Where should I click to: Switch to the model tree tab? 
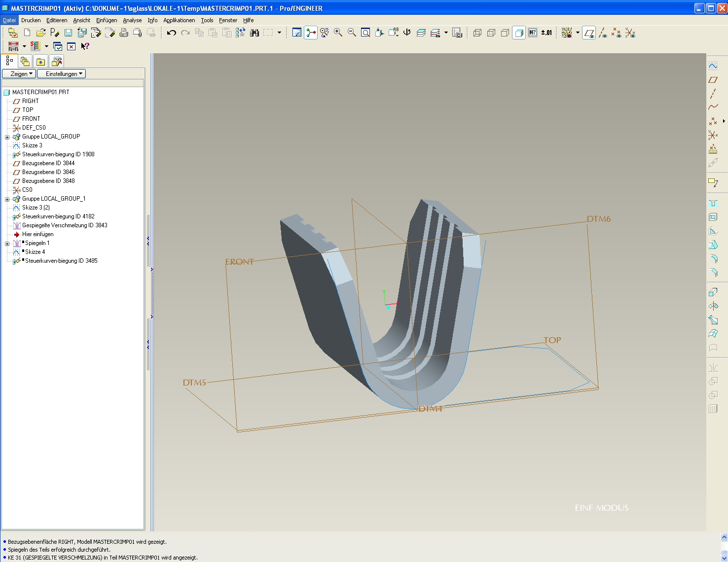(9, 61)
